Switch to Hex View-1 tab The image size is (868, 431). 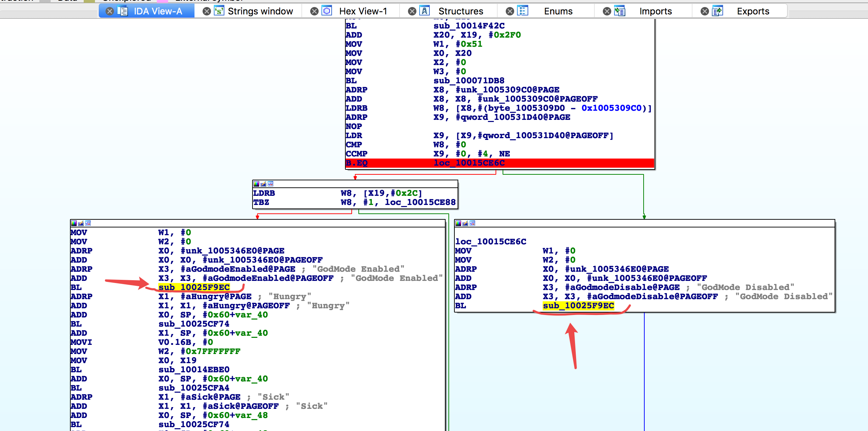point(363,11)
